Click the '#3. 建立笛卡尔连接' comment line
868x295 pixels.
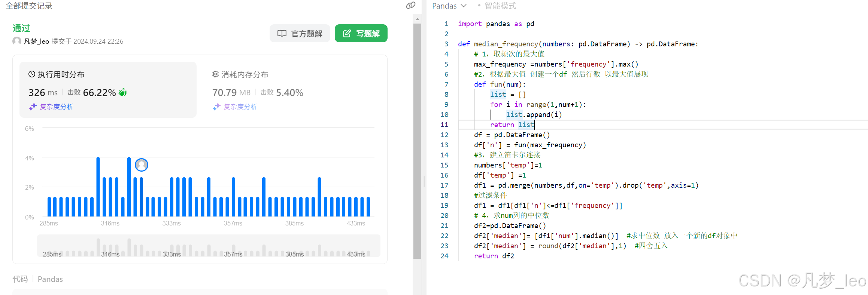point(507,155)
